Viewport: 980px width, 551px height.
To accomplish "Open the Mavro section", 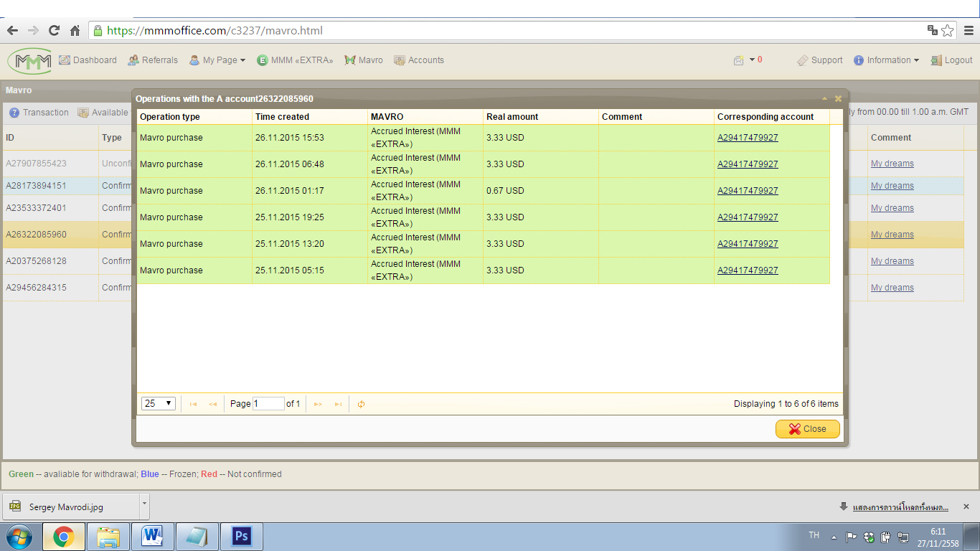I will 364,60.
